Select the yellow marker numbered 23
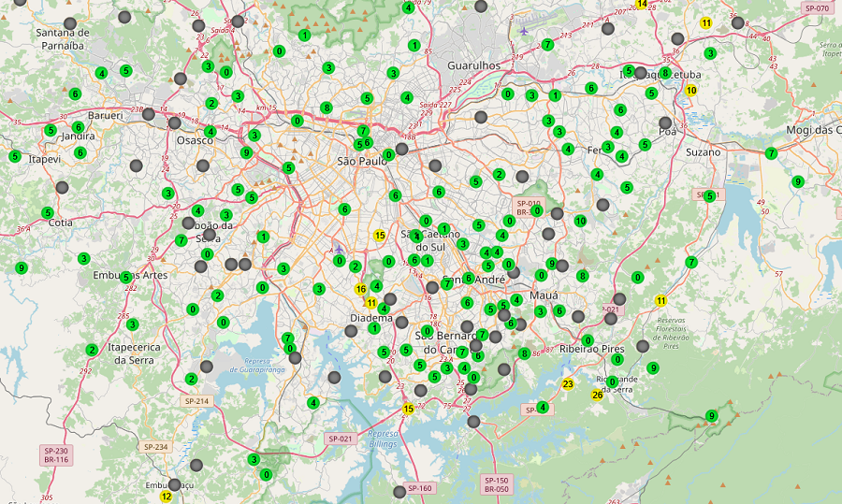The height and width of the screenshot is (504, 842). tap(568, 384)
